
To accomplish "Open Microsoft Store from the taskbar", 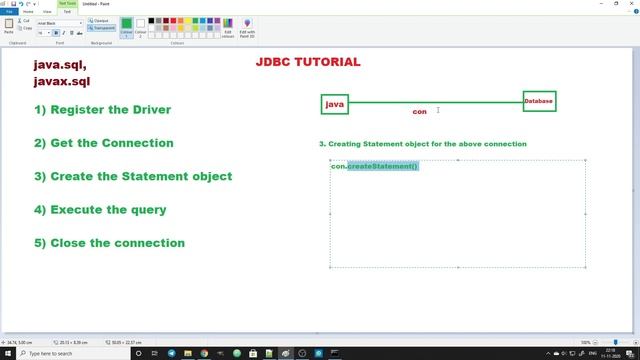I will [253, 353].
